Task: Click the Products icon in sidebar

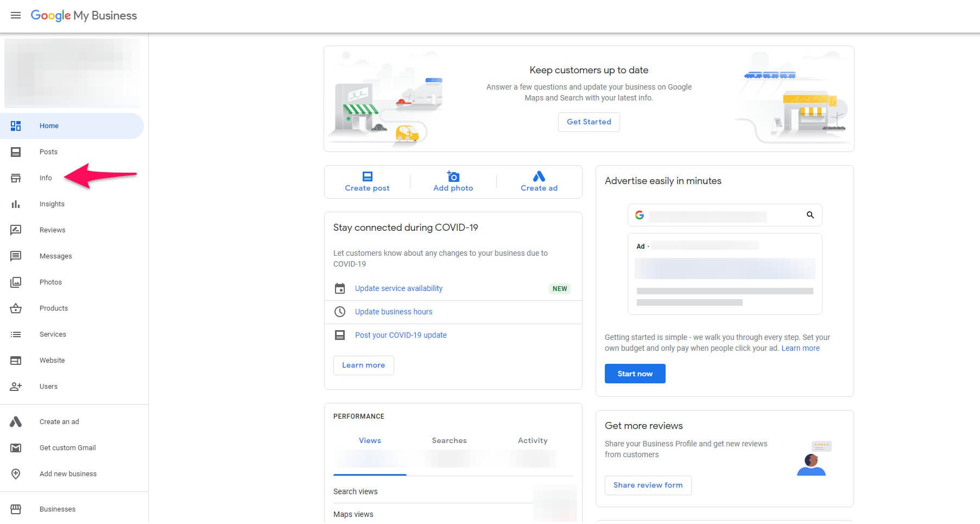Action: [16, 308]
